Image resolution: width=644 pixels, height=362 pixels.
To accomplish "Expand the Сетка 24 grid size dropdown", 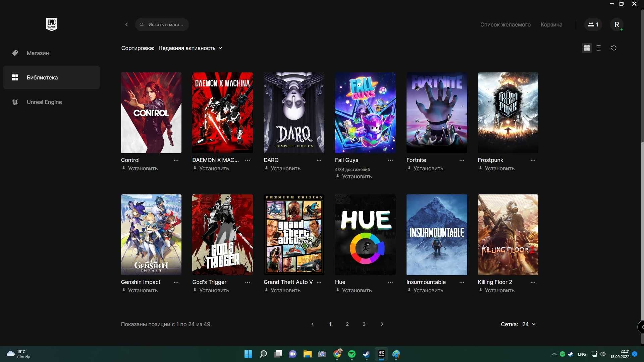I will [529, 324].
